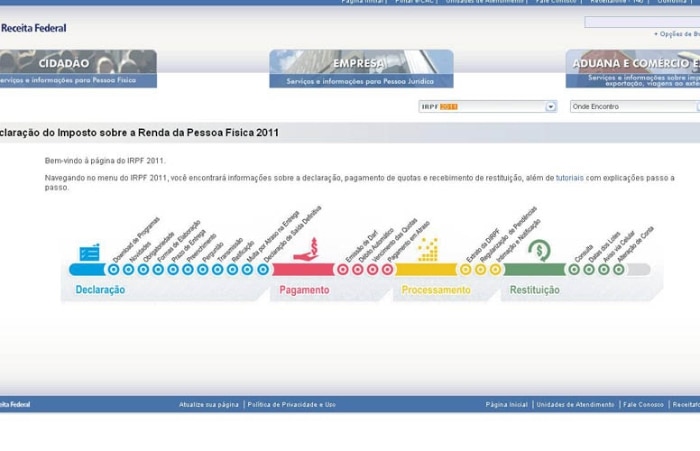Click Fale Conosco in the footer

coord(643,405)
